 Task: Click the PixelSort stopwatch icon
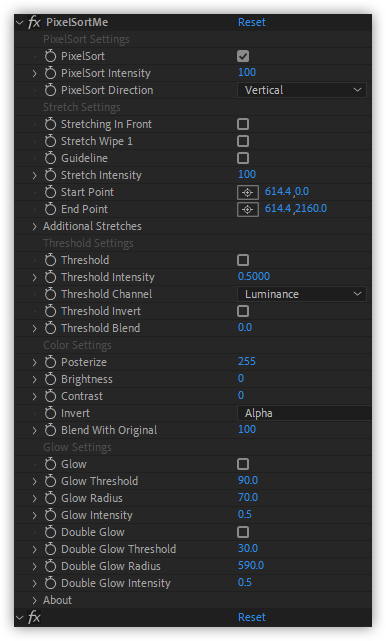click(x=50, y=56)
